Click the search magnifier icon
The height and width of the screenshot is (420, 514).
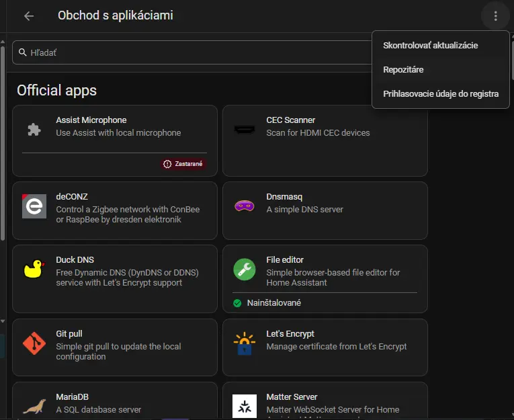[22, 52]
